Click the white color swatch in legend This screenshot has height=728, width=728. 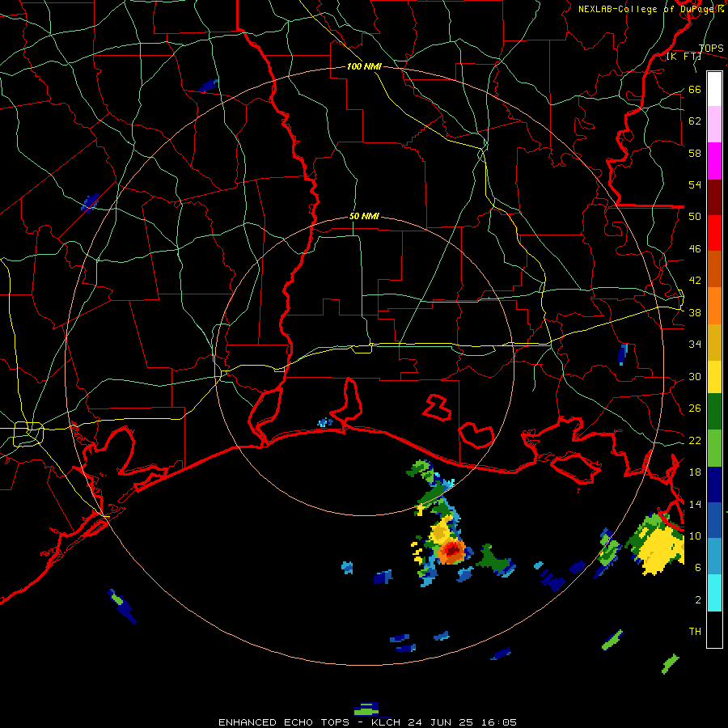pos(714,89)
